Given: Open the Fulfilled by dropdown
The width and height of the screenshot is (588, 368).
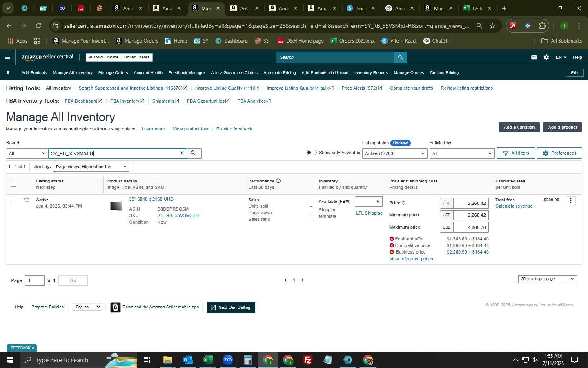Looking at the screenshot, I should 462,153.
